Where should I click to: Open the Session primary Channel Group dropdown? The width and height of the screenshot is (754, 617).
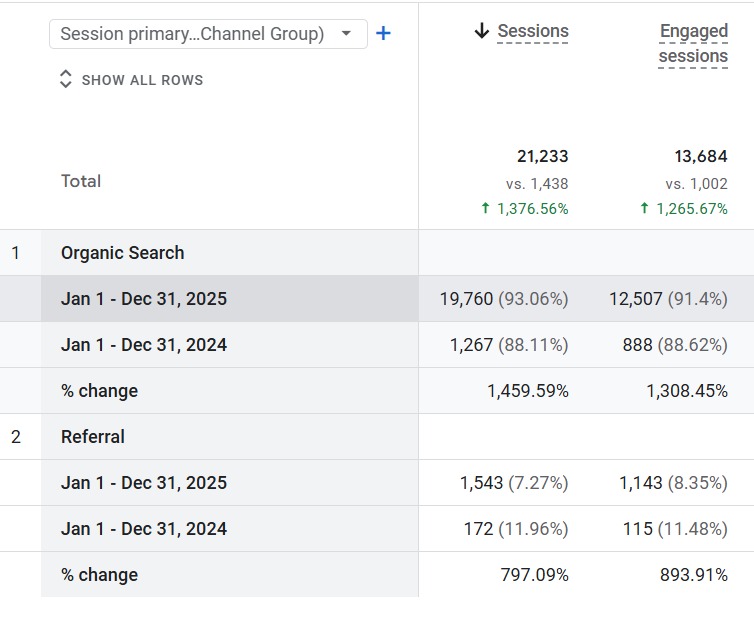coord(207,34)
